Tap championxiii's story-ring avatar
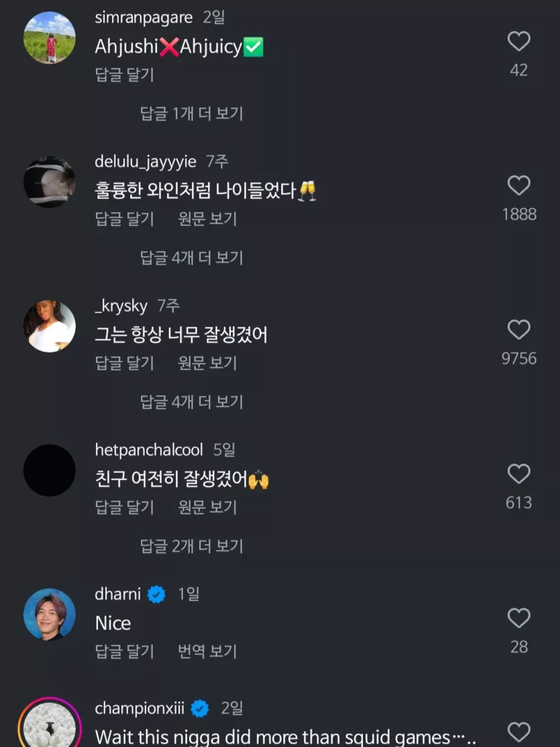 point(50,727)
